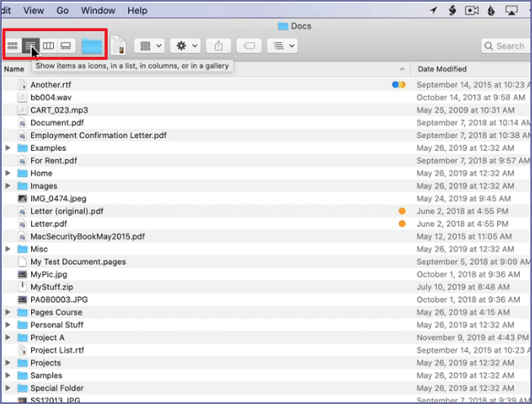
Task: Expand the Home folder
Action: tap(7, 173)
